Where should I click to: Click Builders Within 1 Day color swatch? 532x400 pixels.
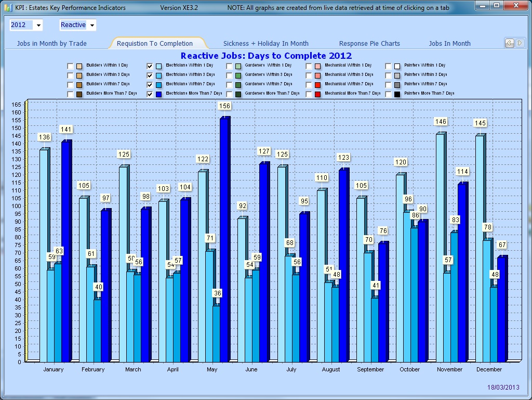[79, 66]
